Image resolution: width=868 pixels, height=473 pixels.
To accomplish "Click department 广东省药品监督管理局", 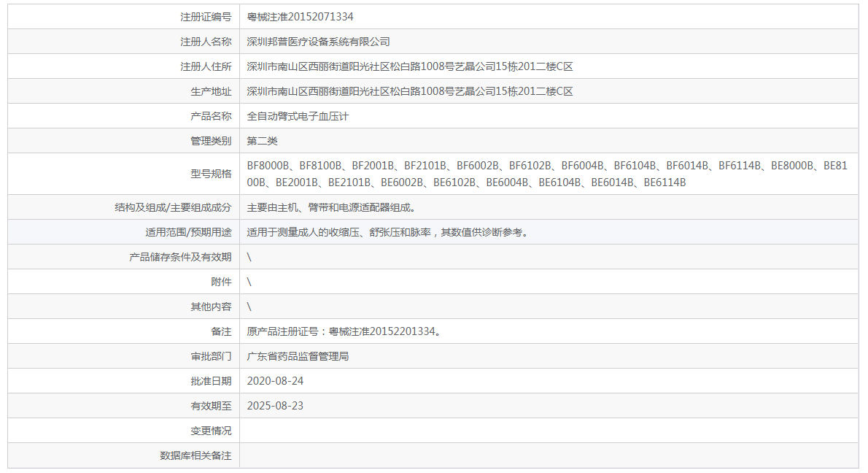I will pyautogui.click(x=298, y=357).
